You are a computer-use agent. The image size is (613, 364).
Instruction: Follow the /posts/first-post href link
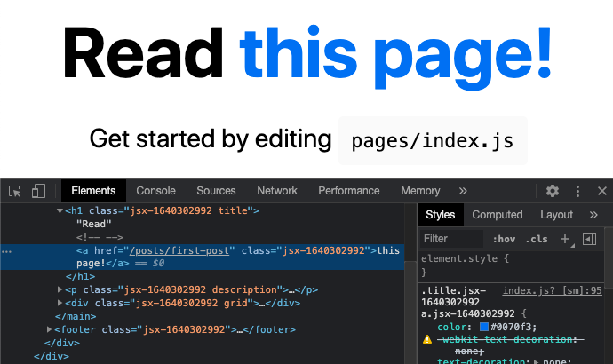point(179,250)
